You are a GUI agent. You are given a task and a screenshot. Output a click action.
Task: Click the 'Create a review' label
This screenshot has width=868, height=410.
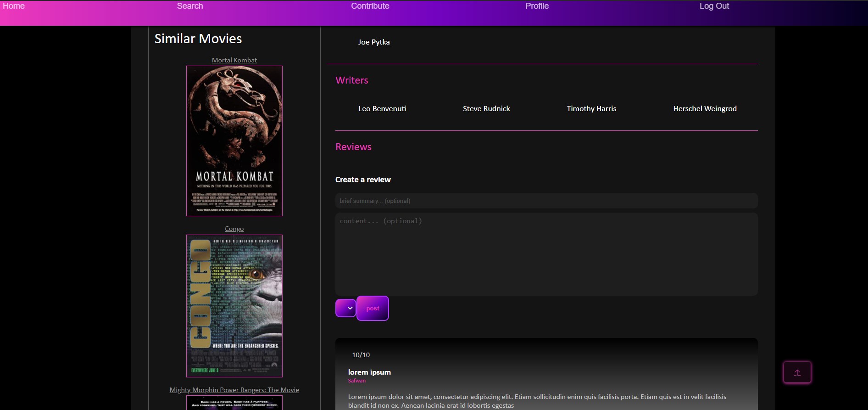click(363, 180)
